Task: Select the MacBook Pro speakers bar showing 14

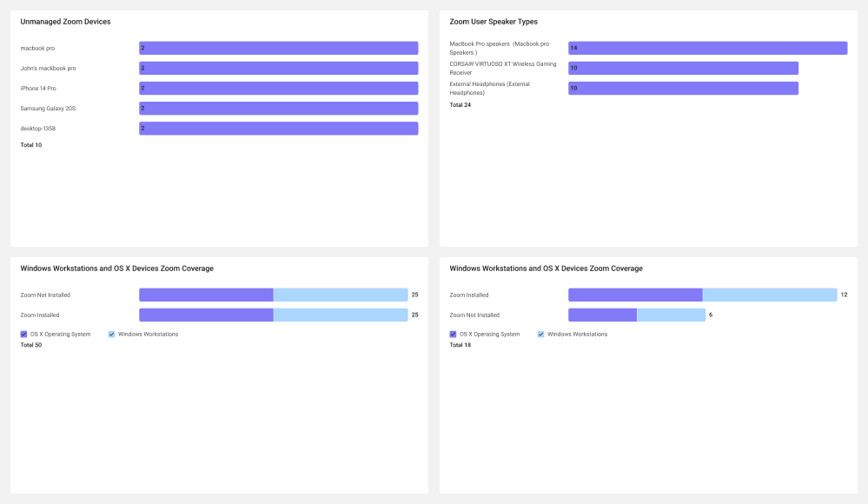Action: [x=707, y=48]
